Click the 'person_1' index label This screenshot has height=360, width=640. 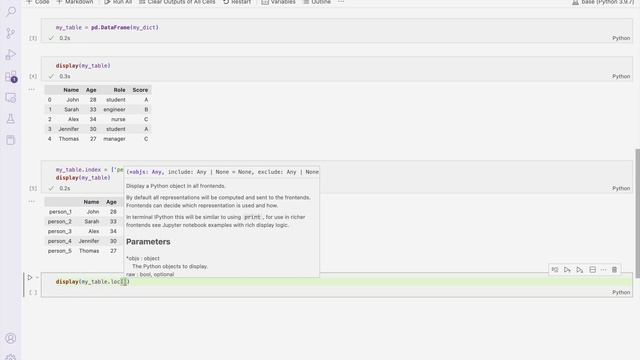tap(60, 211)
